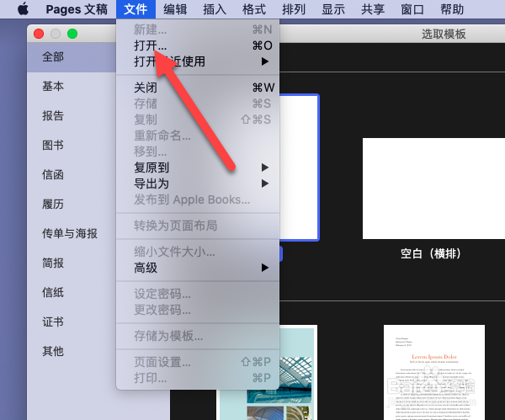Viewport: 505px width, 420px height.
Task: Select 关闭 in the 文件 menu
Action: tap(198, 88)
